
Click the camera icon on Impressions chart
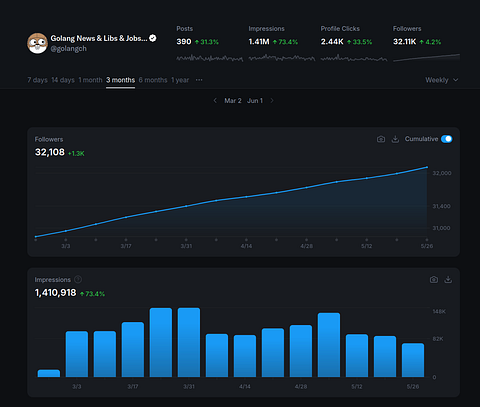434,279
